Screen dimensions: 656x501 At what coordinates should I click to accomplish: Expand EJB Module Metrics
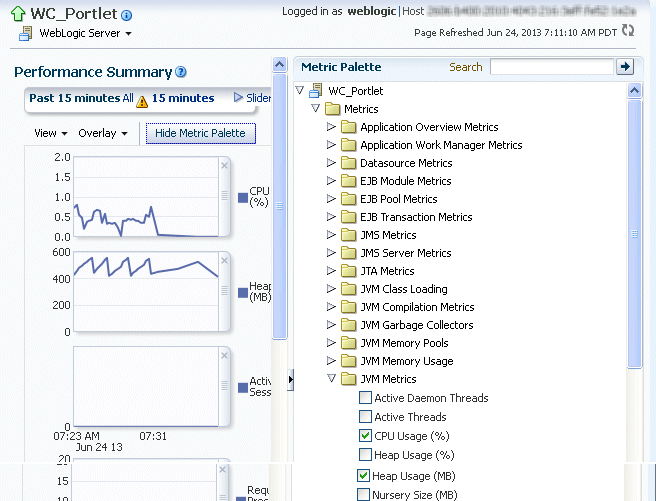point(331,180)
